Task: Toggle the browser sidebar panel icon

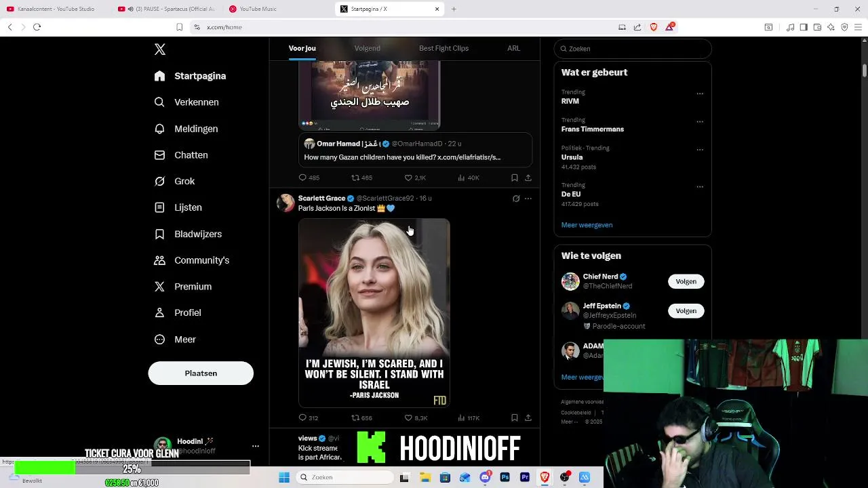Action: coord(804,27)
